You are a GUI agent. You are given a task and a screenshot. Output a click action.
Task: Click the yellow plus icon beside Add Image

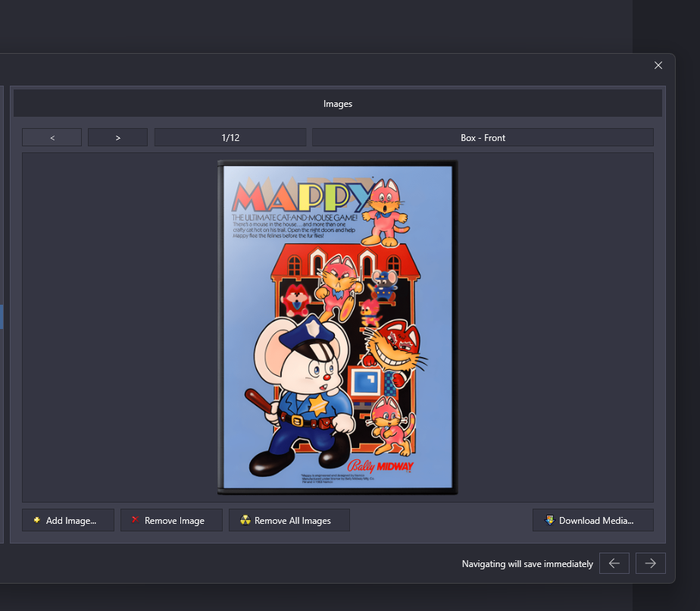point(36,520)
